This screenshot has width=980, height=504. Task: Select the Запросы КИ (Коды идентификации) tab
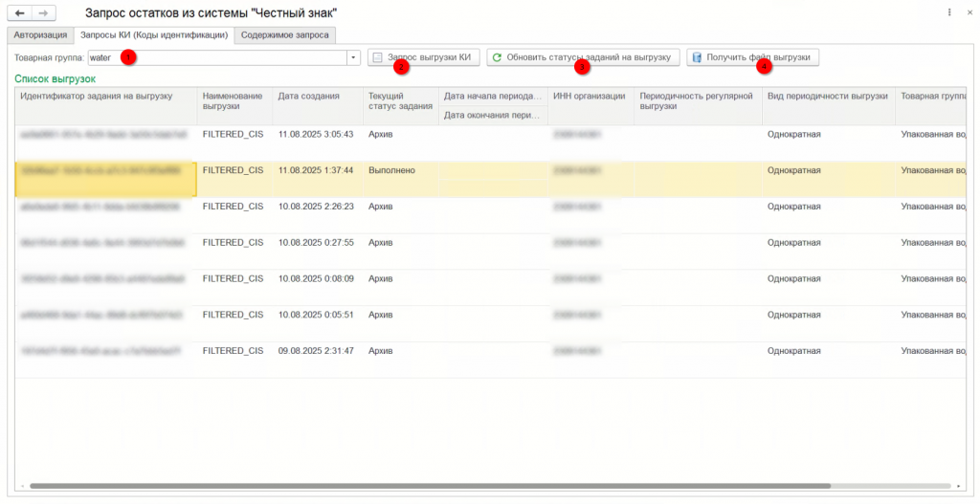click(154, 35)
